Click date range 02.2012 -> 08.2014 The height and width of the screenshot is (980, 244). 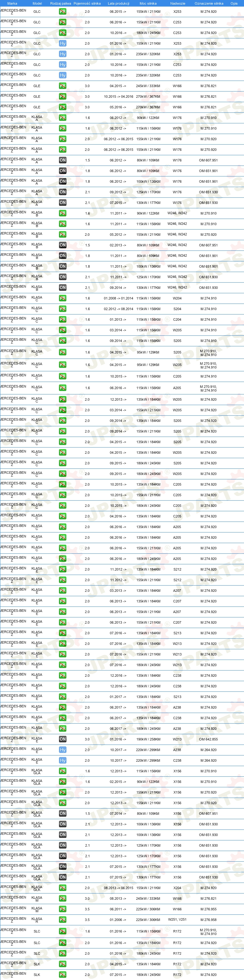[119, 309]
